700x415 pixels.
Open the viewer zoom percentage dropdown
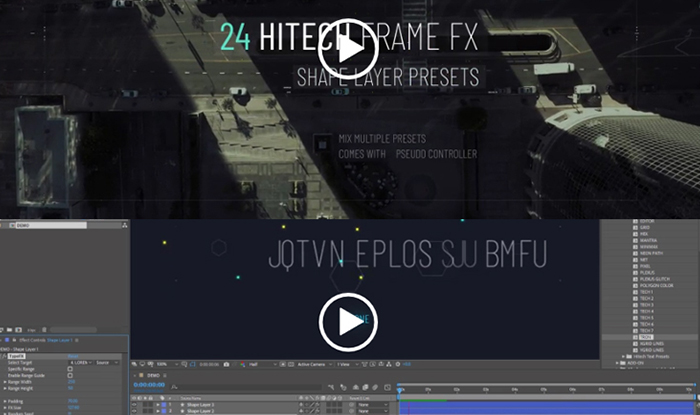click(167, 364)
